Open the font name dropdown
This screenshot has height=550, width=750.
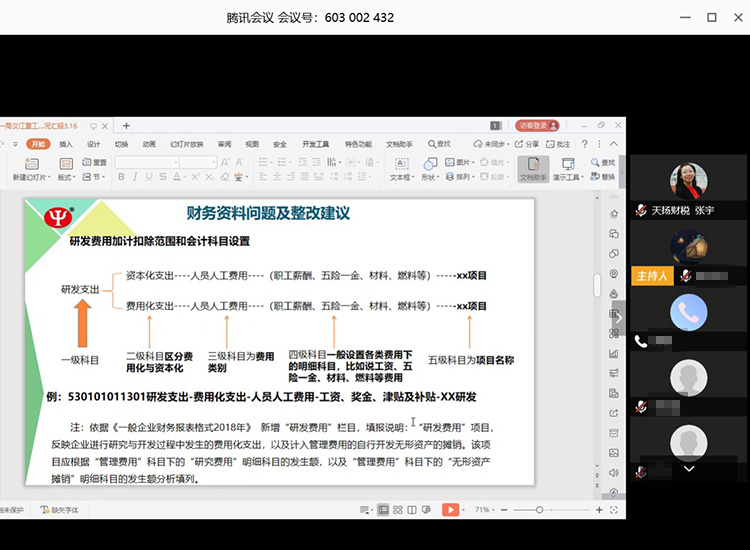click(174, 162)
